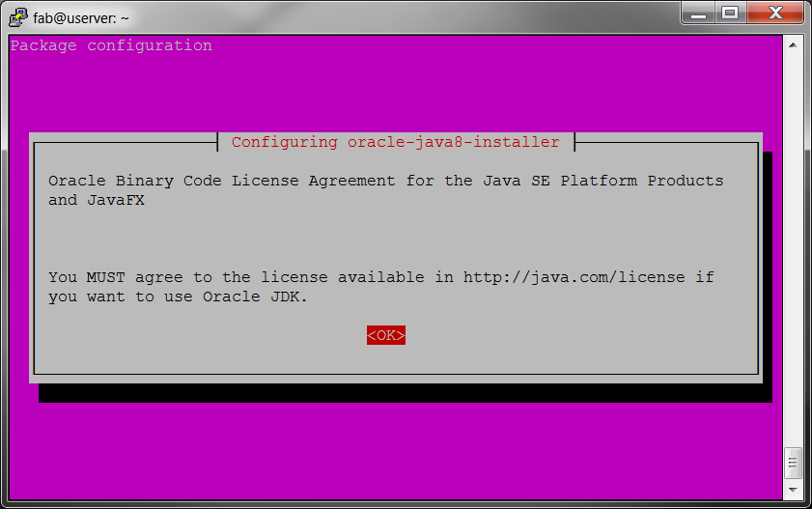Click 'Oracle Binary Code License Agreement' line
Screen dimensions: 812x509
point(386,181)
